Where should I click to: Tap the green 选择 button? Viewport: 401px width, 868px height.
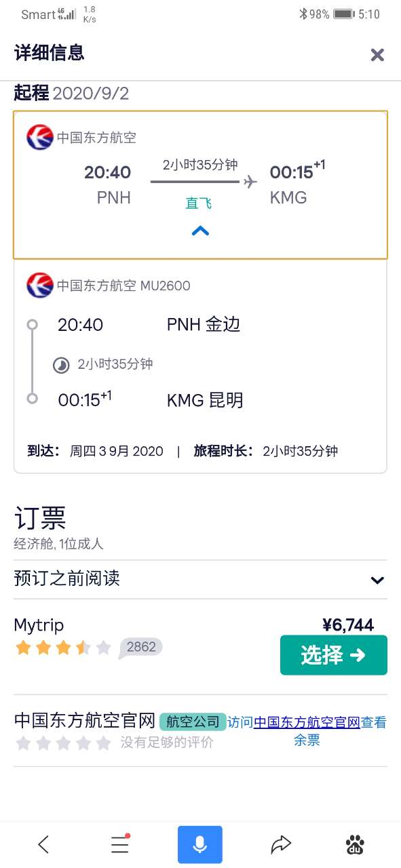pos(333,655)
